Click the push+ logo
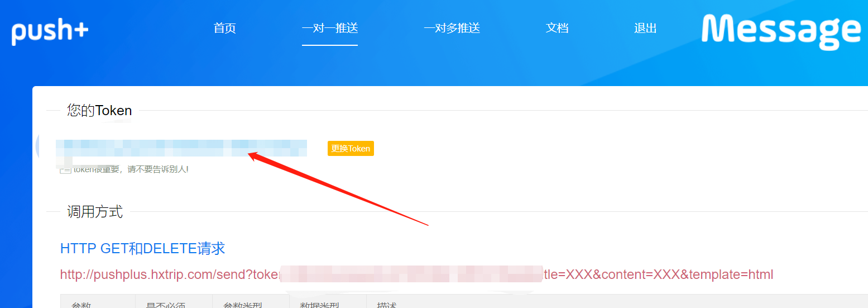Viewport: 868px width, 308px height. 50,31
